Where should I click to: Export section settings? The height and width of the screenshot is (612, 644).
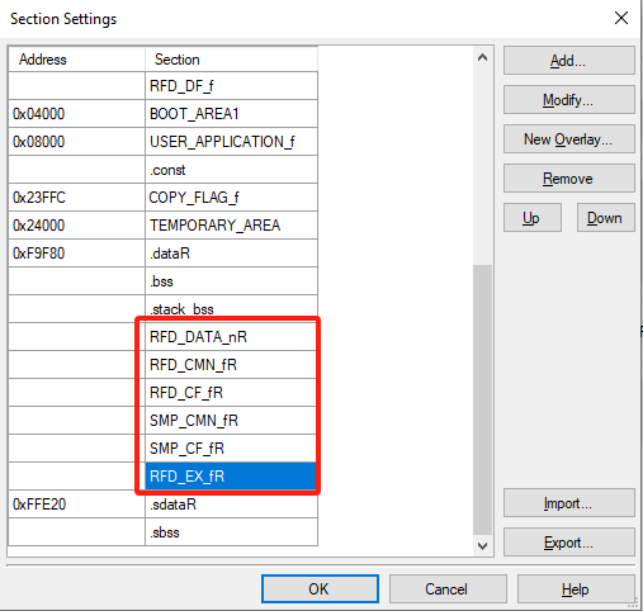point(569,542)
